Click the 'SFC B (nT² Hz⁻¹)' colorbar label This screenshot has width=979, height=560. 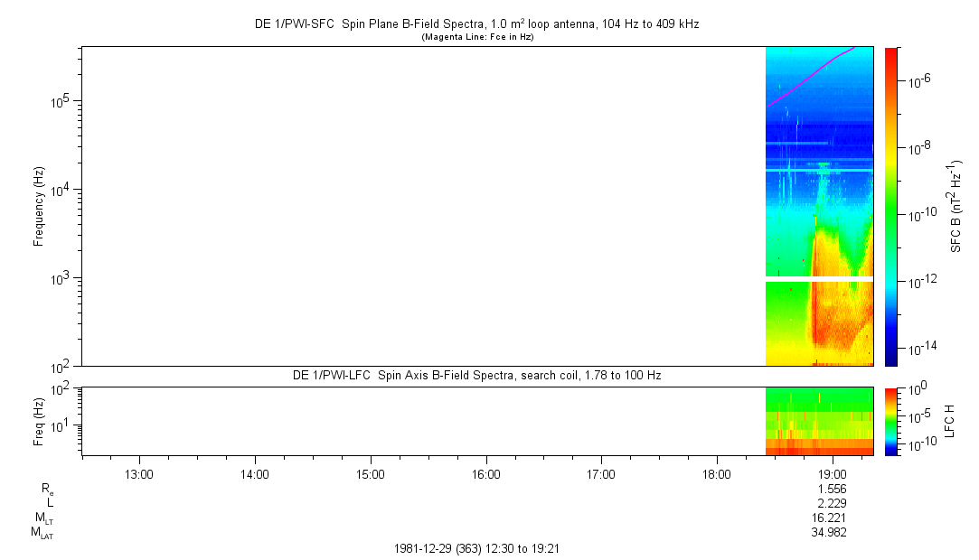956,206
